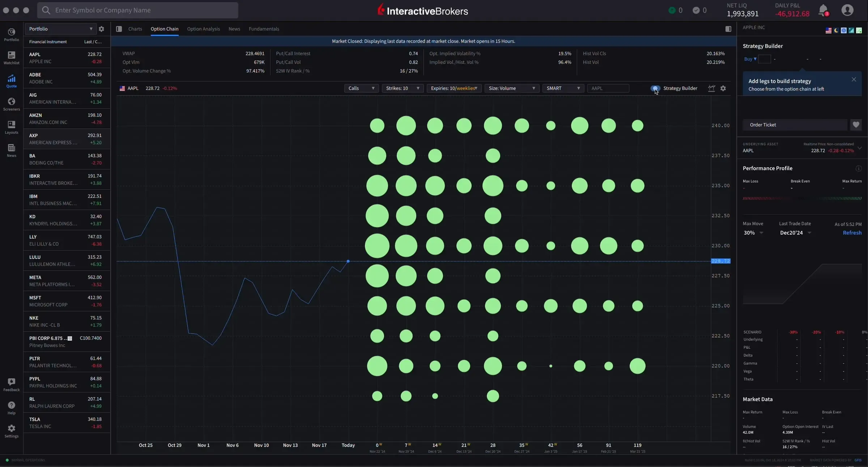Click the heart icon beside Order Ticket
868x467 pixels.
click(x=856, y=125)
